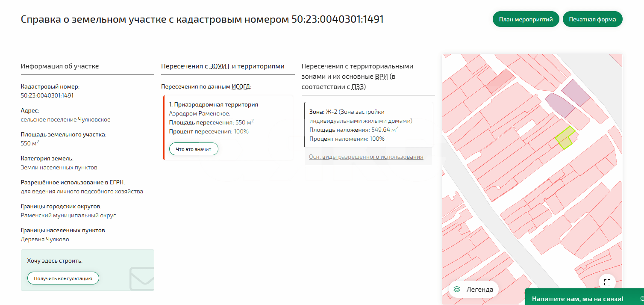Click для ведения личного подсобного хозяйства

82,191
